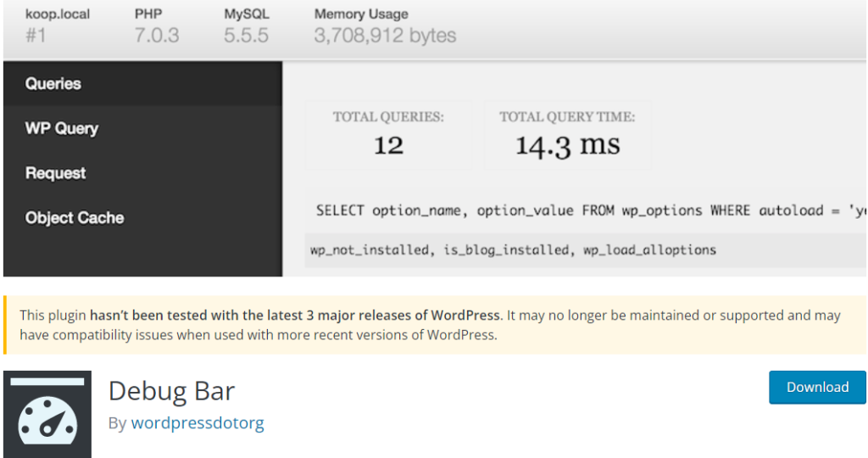868x458 pixels.
Task: Click the Debug Bar speedometer plugin icon
Action: [x=47, y=414]
